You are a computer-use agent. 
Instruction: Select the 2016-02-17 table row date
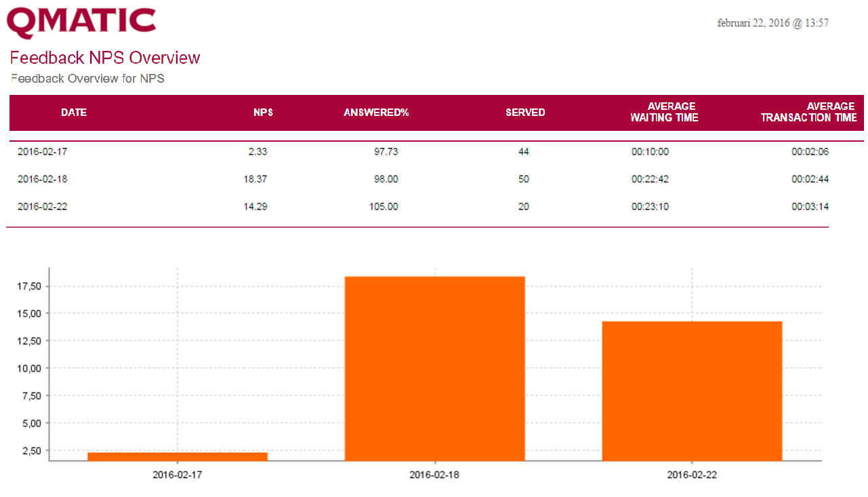click(x=43, y=152)
